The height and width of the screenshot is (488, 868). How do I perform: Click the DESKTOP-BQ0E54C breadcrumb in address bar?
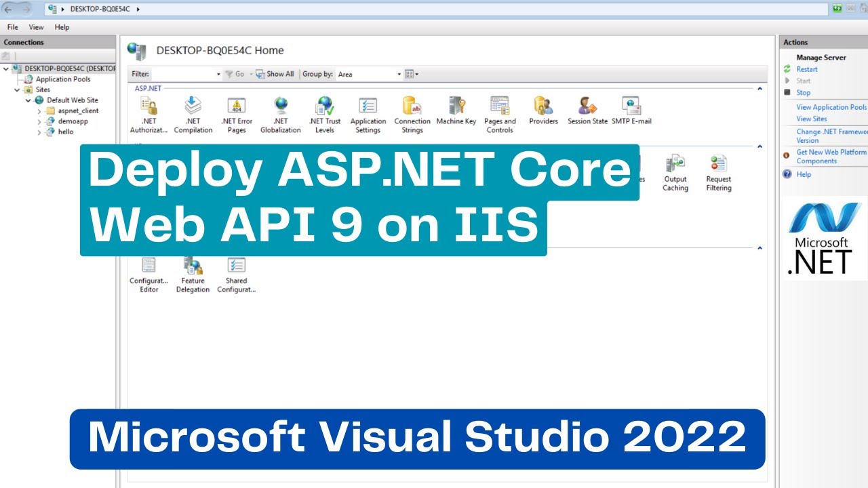[x=102, y=9]
